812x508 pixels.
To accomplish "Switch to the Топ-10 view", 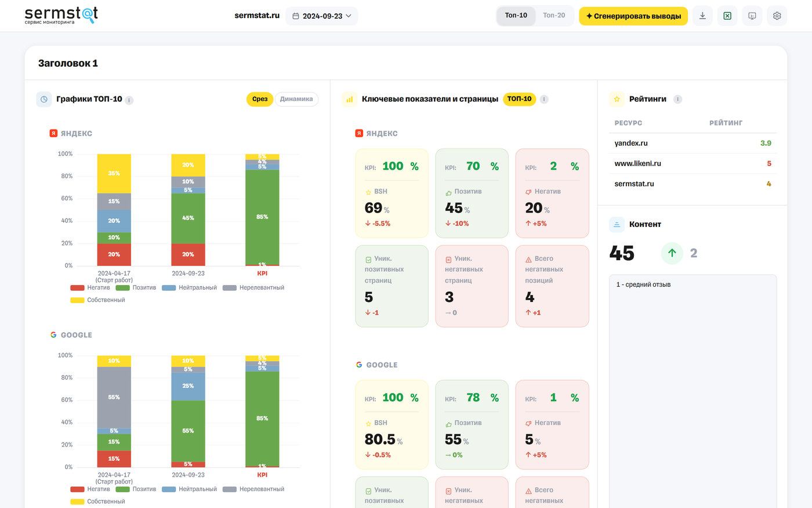I will point(516,16).
